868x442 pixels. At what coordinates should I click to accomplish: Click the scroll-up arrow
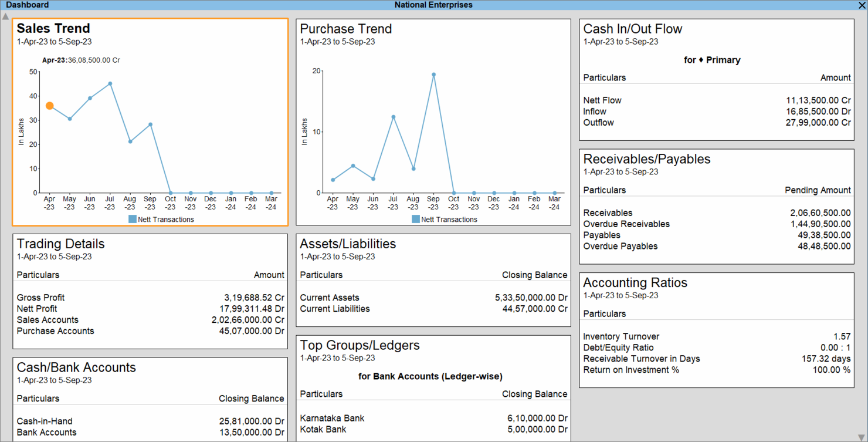coord(5,16)
